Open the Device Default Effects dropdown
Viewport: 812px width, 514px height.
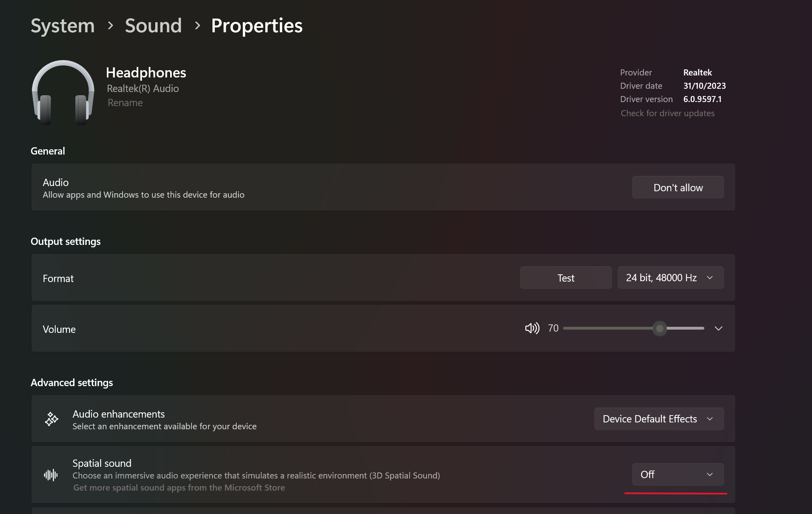click(659, 419)
